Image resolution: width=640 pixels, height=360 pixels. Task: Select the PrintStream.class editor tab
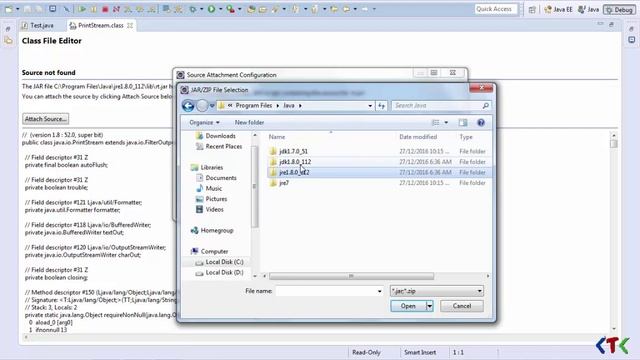(x=100, y=25)
